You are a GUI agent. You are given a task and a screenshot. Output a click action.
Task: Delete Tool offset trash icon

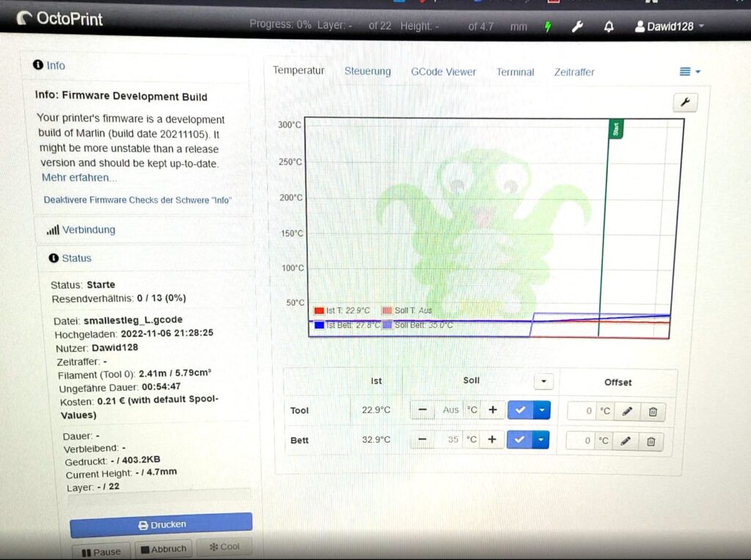coord(652,412)
